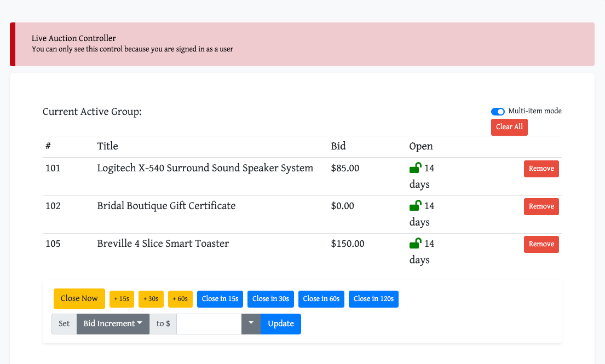Click Close in 15s

[x=220, y=299]
